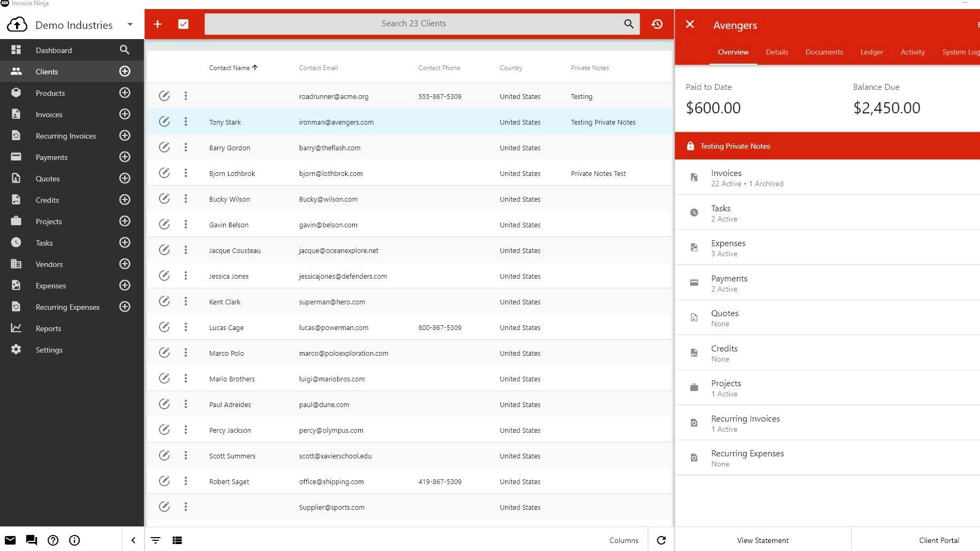This screenshot has width=980, height=551.
Task: Open Recurring Invoices 1 Active entry
Action: coord(827,423)
